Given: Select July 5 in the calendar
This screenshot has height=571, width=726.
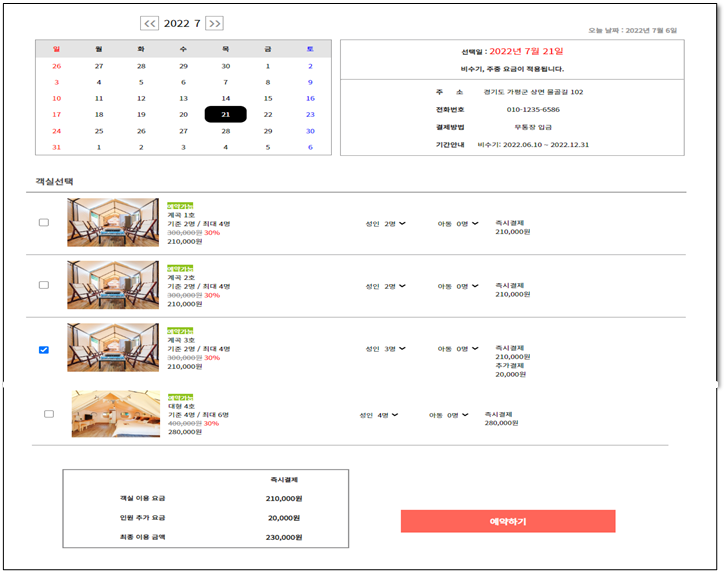Looking at the screenshot, I should [141, 82].
